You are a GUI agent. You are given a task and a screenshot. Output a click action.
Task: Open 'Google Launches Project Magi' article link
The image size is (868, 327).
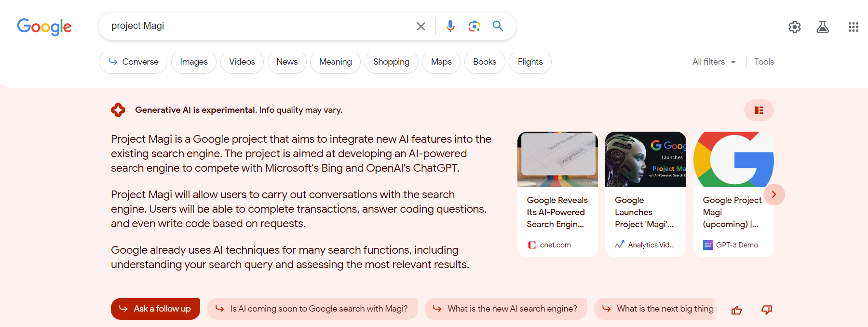(644, 212)
